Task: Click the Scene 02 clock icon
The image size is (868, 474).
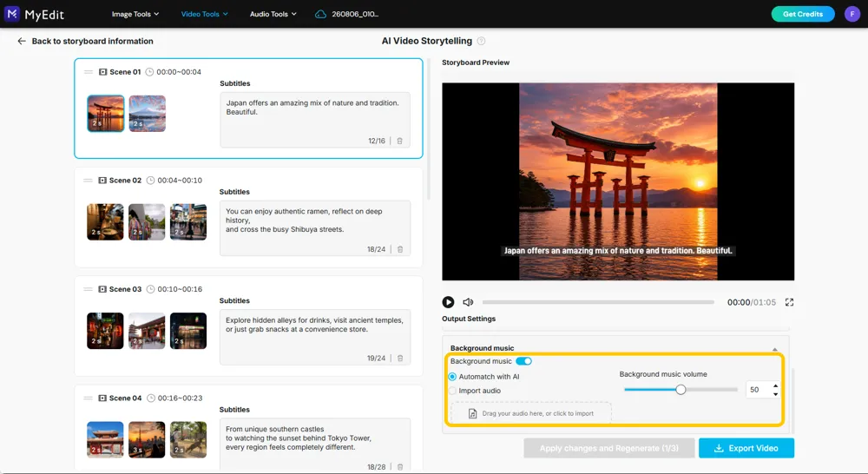Action: [x=150, y=181]
